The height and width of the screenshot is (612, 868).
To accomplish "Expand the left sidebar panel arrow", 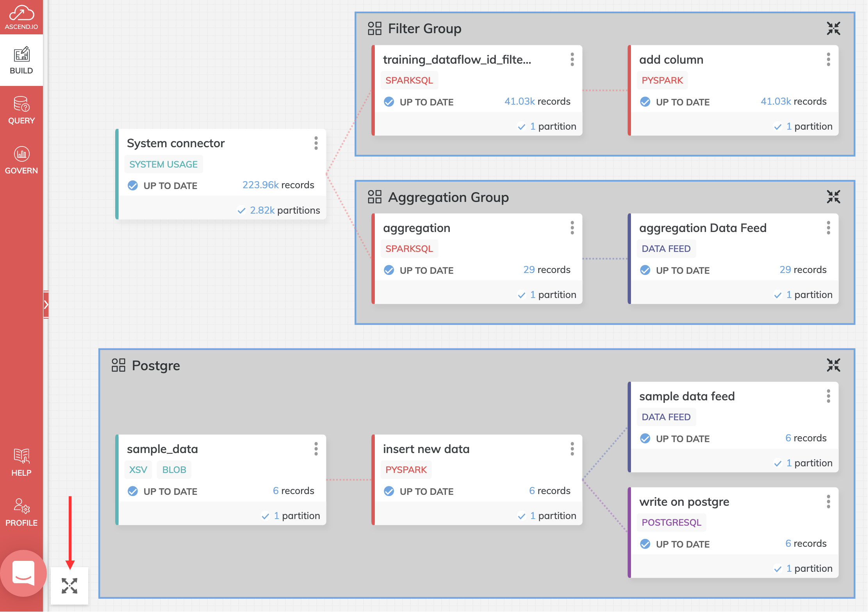I will (x=46, y=305).
